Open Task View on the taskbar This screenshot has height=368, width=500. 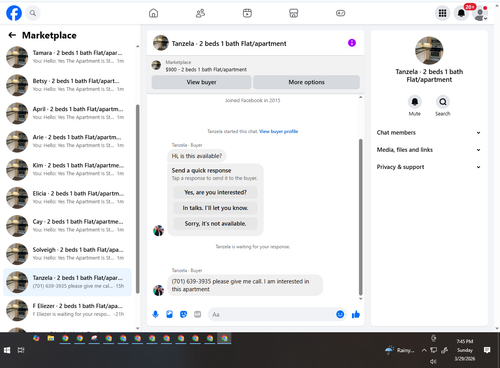(21, 350)
